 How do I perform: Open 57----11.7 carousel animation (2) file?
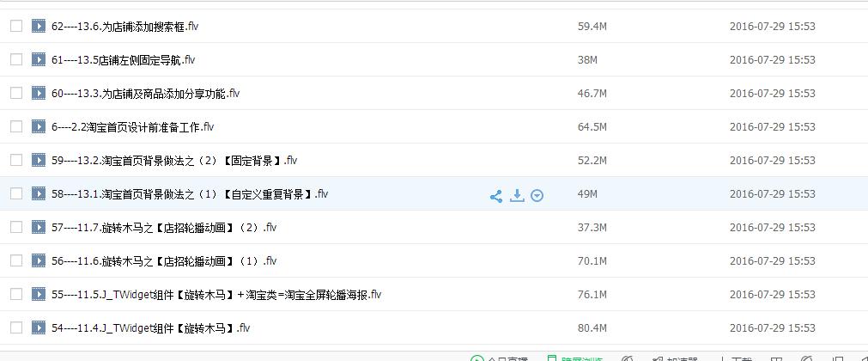pyautogui.click(x=164, y=228)
